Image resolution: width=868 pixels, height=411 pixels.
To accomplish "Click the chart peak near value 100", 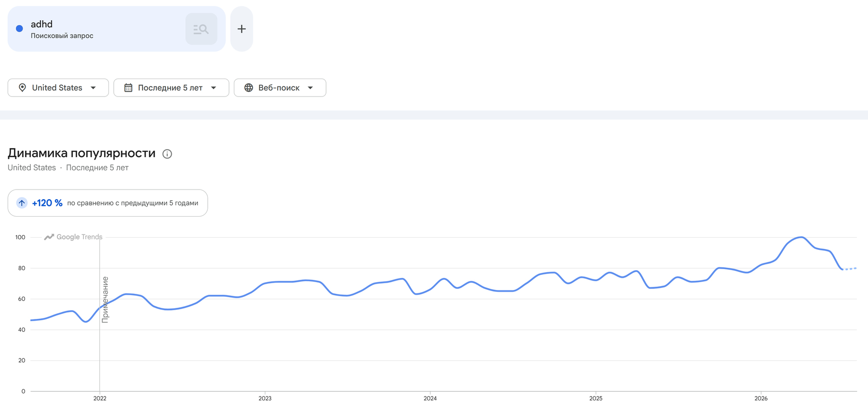I will coord(801,237).
